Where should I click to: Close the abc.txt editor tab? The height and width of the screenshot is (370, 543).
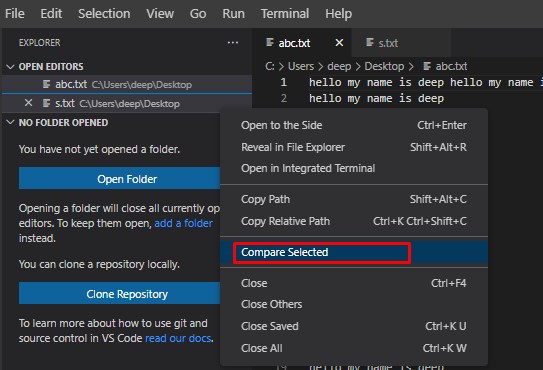point(339,43)
